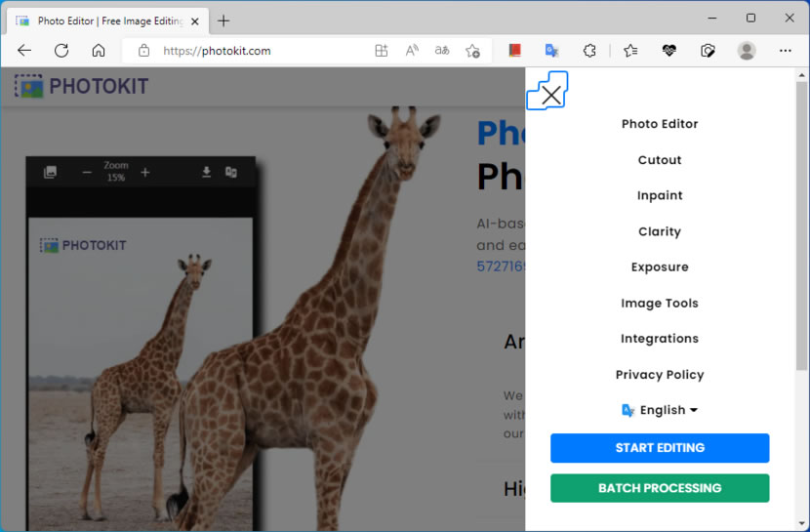
Task: Click the START EDITING button
Action: click(660, 448)
